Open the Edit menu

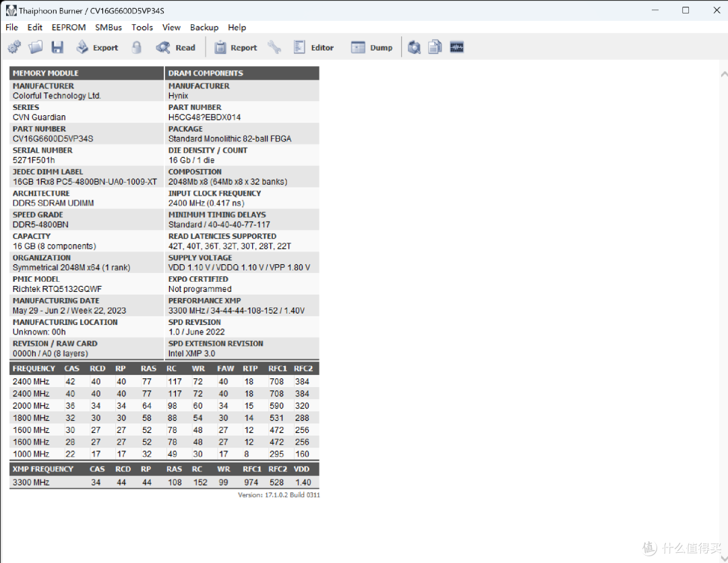(x=35, y=28)
